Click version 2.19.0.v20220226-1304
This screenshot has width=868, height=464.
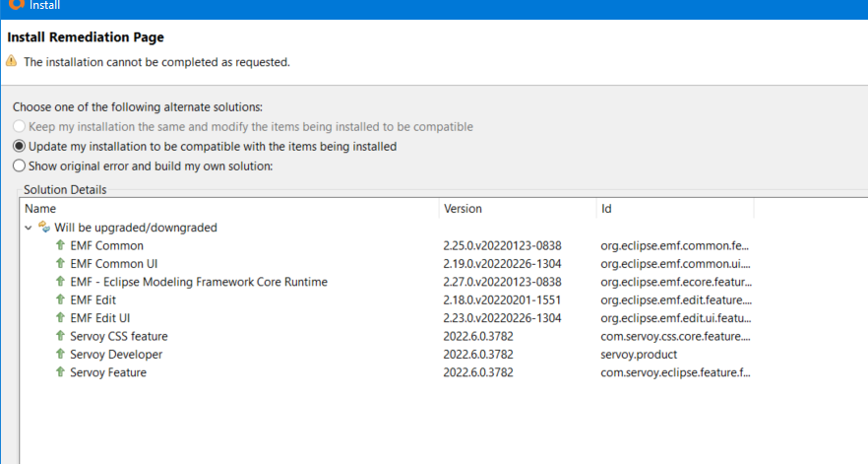[x=502, y=264]
